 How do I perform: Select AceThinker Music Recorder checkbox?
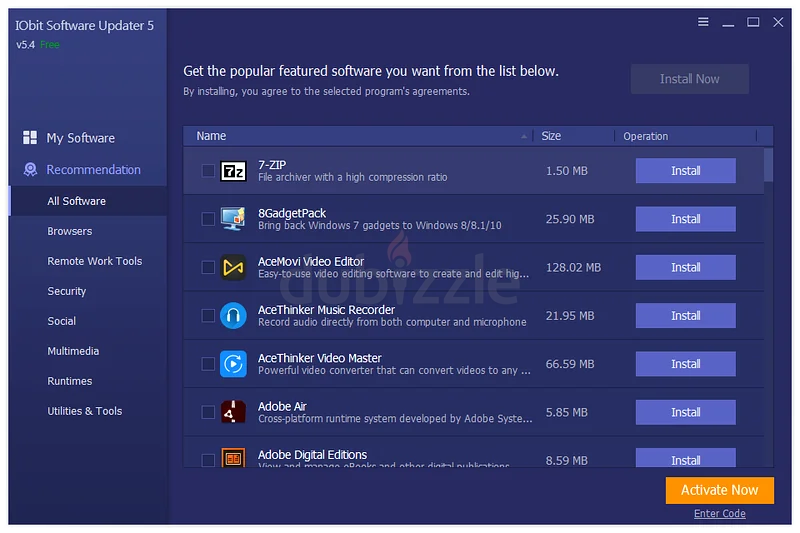(208, 316)
